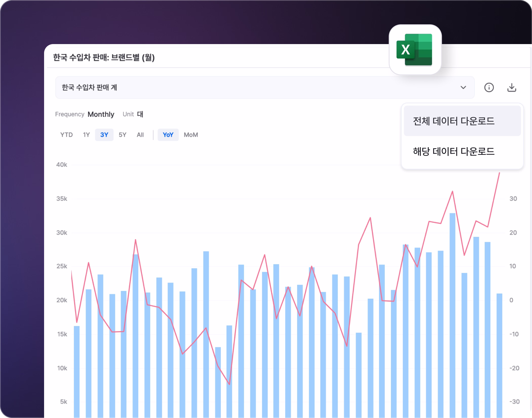
Task: Click the last blue bar on right
Action: point(499,355)
